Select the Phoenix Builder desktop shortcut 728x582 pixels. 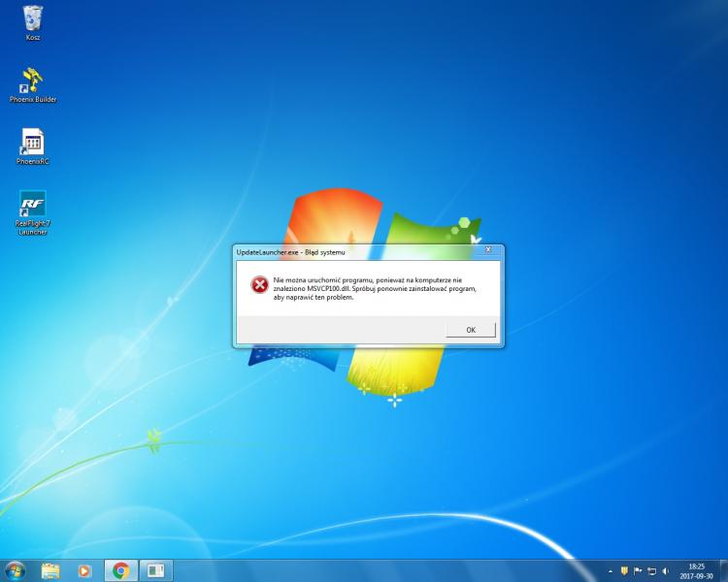coord(33,81)
